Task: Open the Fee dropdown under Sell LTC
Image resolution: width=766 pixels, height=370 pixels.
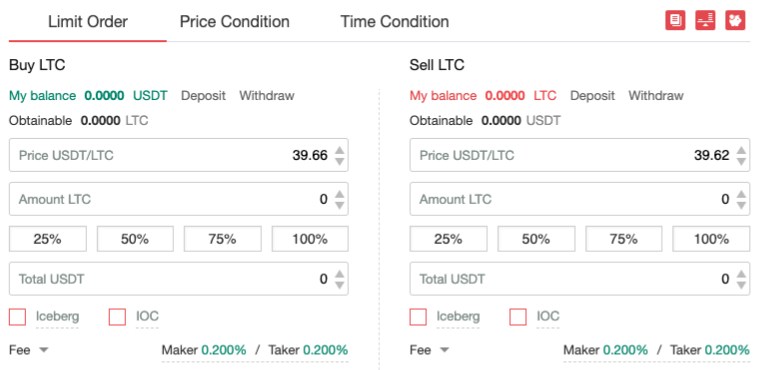Action: [429, 350]
